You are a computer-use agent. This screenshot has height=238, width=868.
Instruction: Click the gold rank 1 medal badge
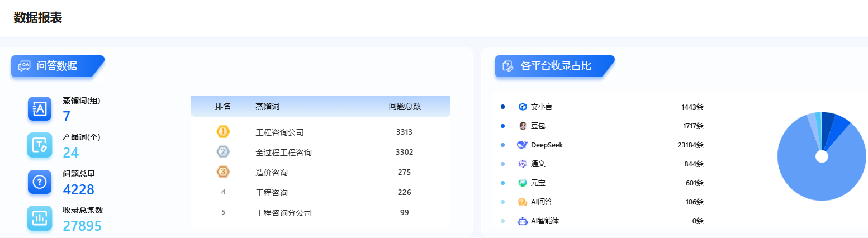pos(223,132)
